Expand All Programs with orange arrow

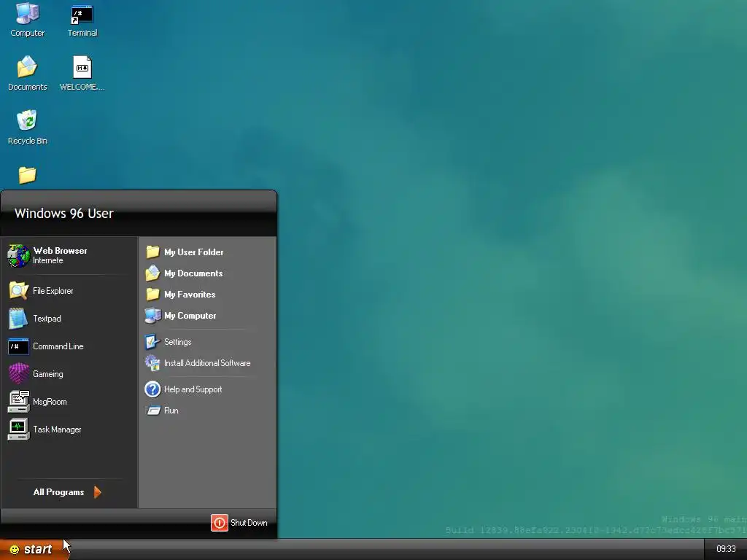[98, 492]
